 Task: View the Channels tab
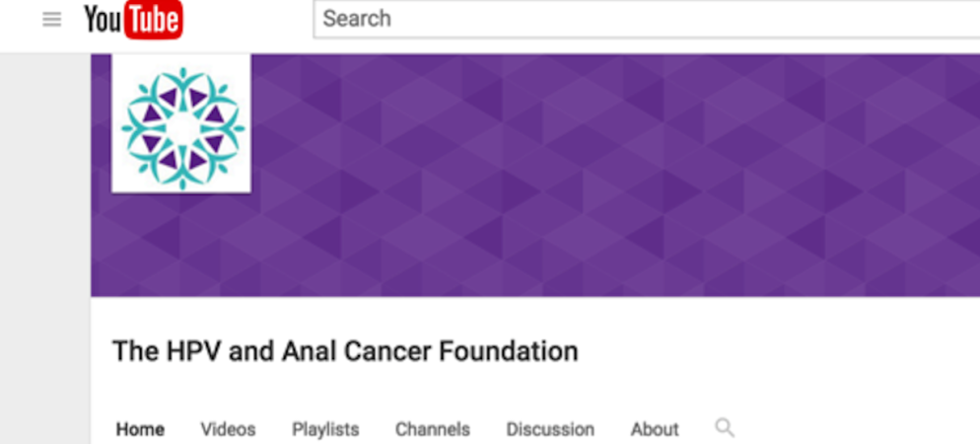coord(433,429)
